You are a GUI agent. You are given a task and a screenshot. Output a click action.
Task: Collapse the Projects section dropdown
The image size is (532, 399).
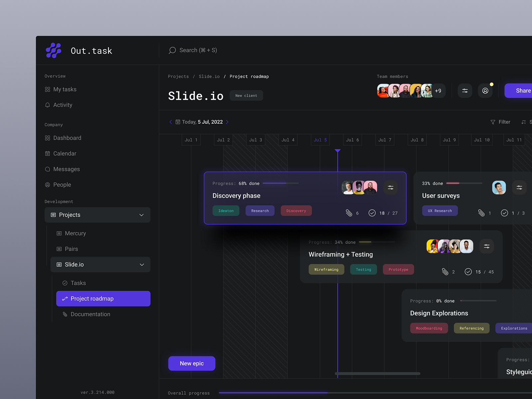[x=141, y=215]
